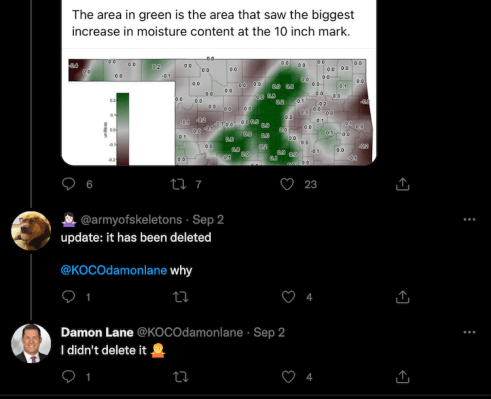Share Damon Lane's reply tweet

402,377
